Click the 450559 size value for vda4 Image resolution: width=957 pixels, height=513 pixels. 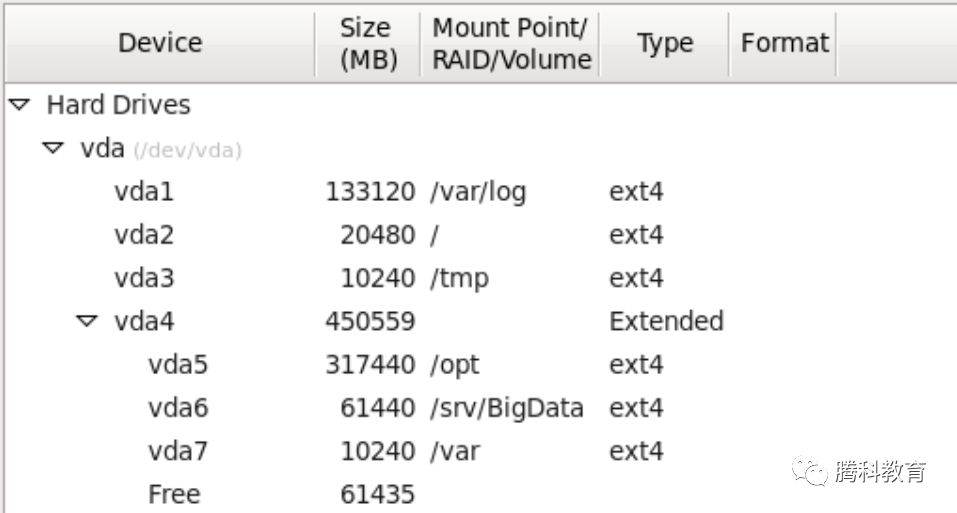click(x=369, y=321)
